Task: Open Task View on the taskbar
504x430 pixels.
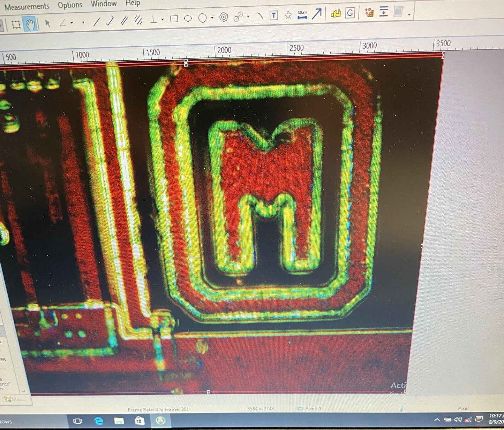Action: 78,421
